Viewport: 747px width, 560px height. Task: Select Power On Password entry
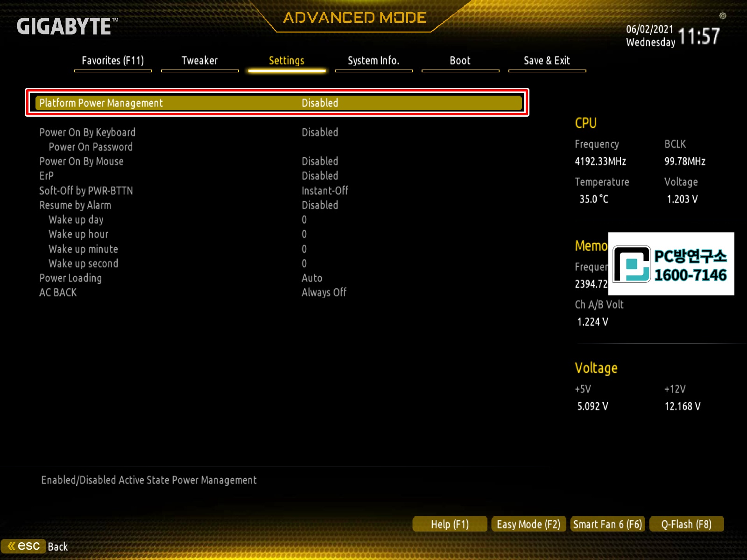point(91,147)
